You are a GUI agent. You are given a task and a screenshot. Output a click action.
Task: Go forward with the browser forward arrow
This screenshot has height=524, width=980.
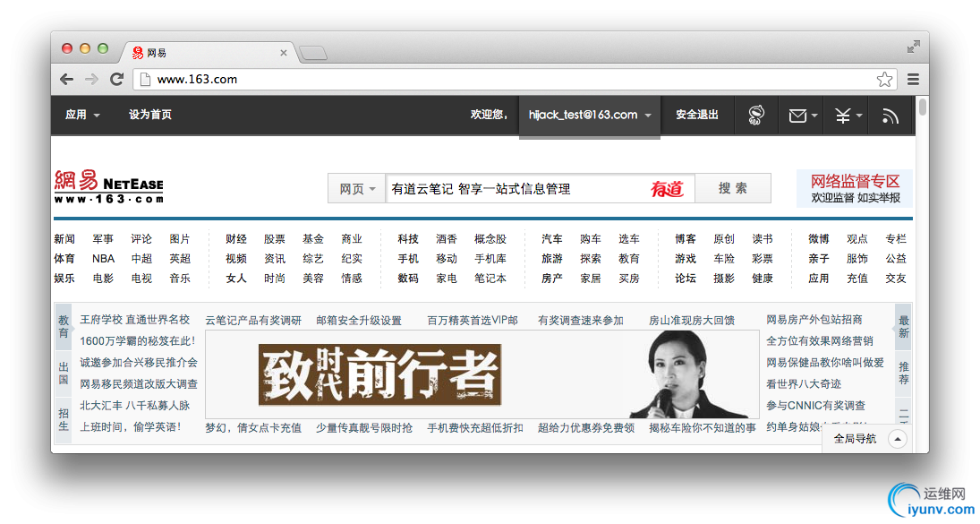tap(91, 80)
